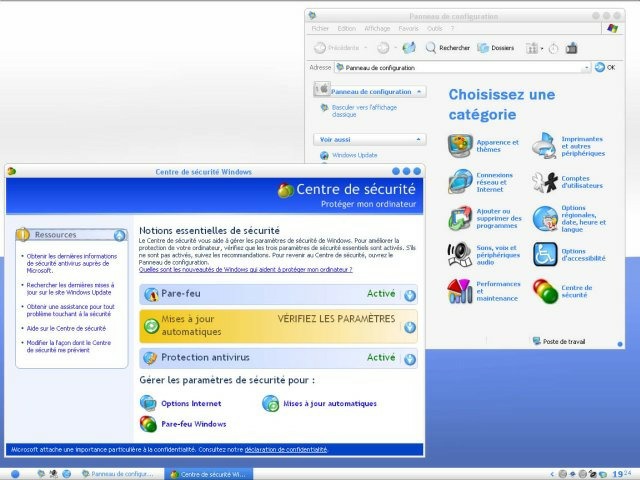The height and width of the screenshot is (480, 640).
Task: Click the Mises à jour automatiques text link
Action: click(330, 404)
